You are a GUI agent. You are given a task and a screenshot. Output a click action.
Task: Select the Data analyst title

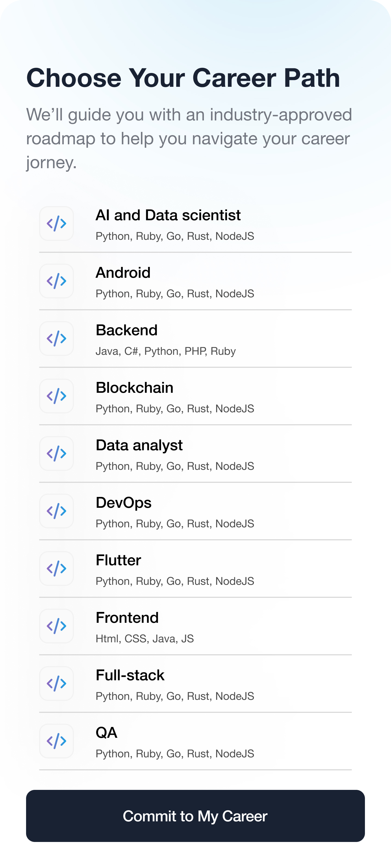tap(139, 445)
